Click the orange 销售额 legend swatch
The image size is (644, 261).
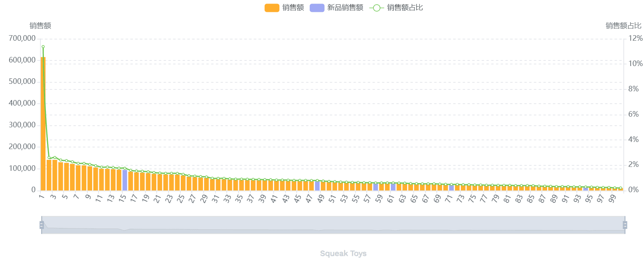(272, 8)
